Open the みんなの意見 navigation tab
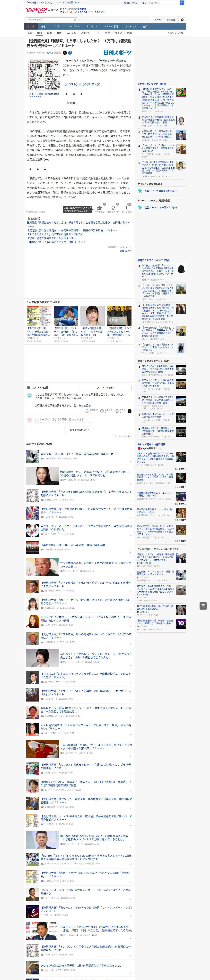This screenshot has height=980, width=210. click(111, 27)
